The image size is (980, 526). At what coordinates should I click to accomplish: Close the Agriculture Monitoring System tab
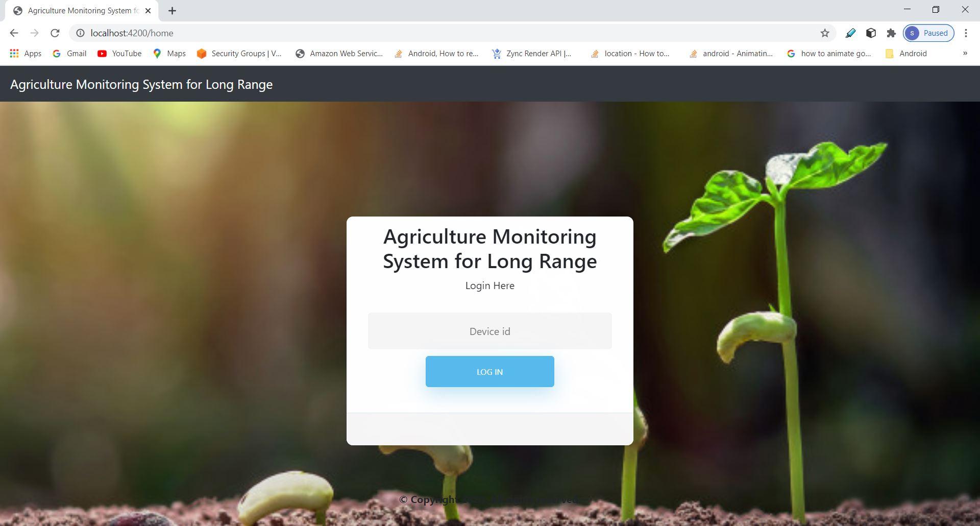(148, 11)
